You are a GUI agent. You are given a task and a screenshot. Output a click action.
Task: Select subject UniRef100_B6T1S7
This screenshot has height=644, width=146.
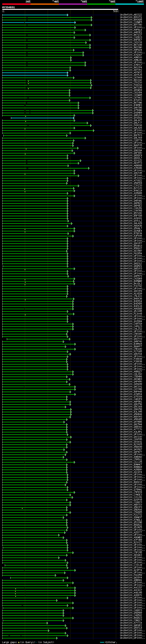(x=131, y=35)
